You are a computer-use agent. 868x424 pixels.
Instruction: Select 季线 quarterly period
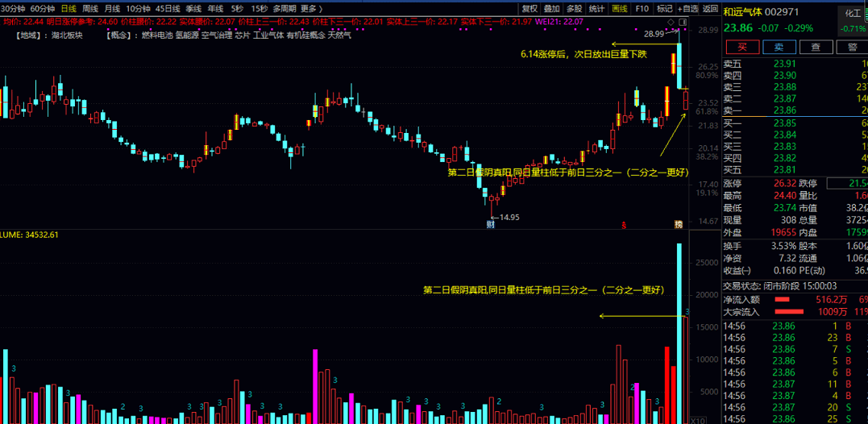[x=193, y=8]
